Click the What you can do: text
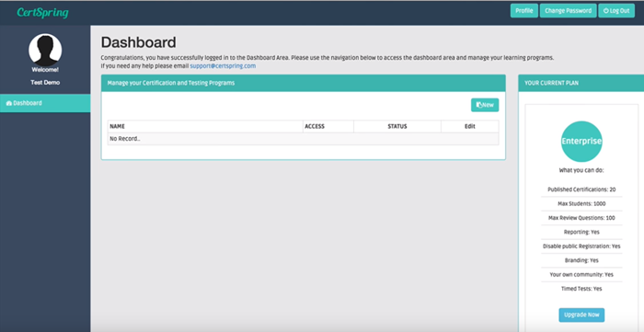 pos(581,170)
